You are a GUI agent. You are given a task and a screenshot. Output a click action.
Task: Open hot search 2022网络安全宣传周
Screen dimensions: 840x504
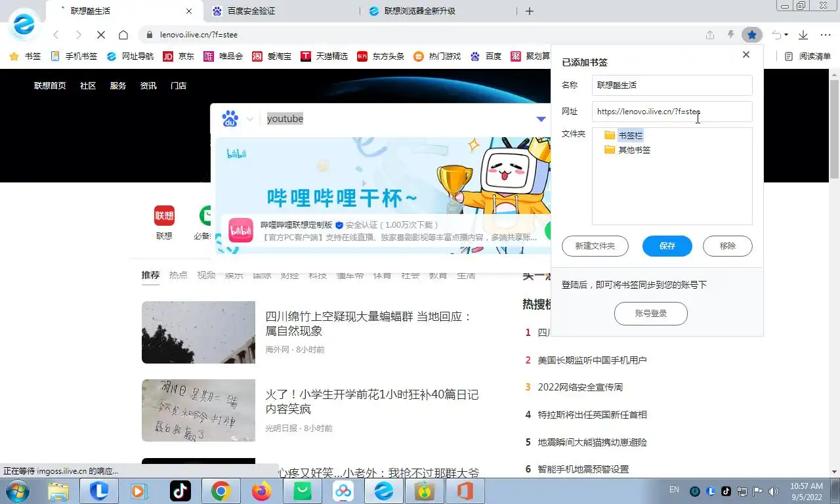click(580, 387)
